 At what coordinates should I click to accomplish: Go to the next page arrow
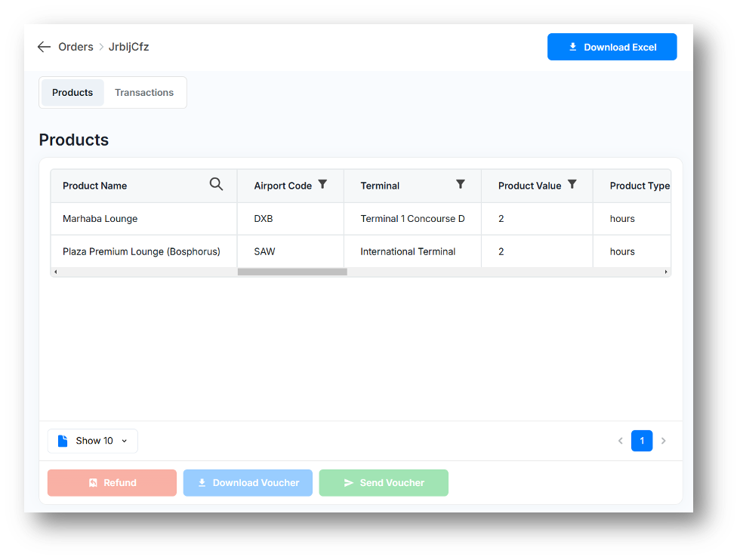coord(664,441)
